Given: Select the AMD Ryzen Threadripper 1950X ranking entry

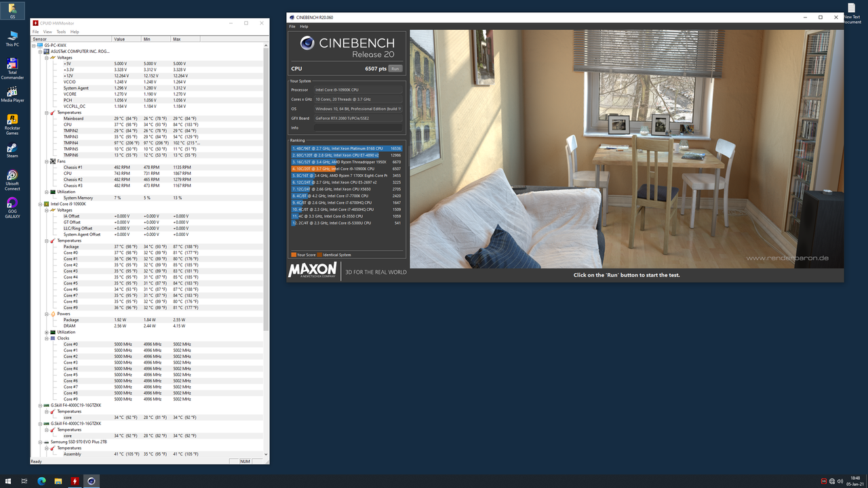Looking at the screenshot, I should pyautogui.click(x=347, y=162).
